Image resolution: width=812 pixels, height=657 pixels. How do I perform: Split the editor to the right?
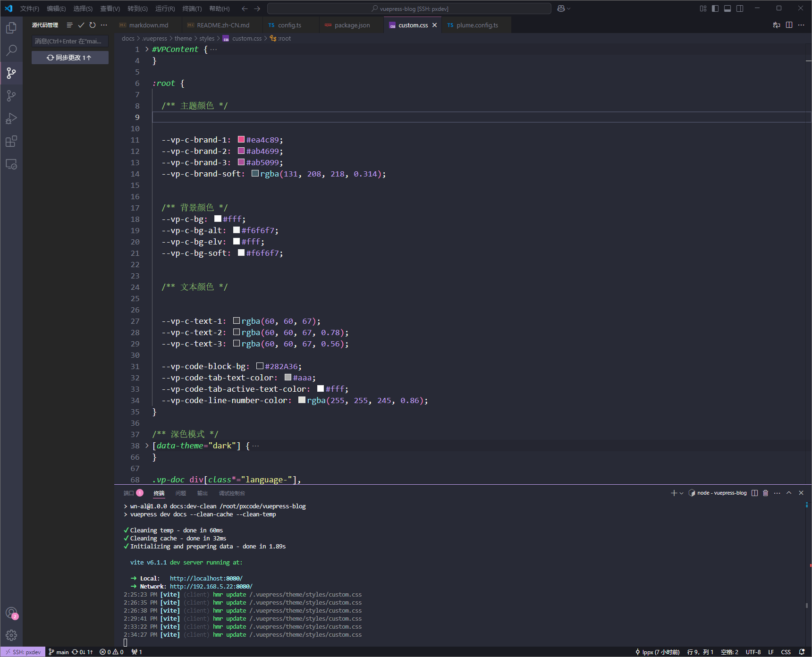coord(789,25)
